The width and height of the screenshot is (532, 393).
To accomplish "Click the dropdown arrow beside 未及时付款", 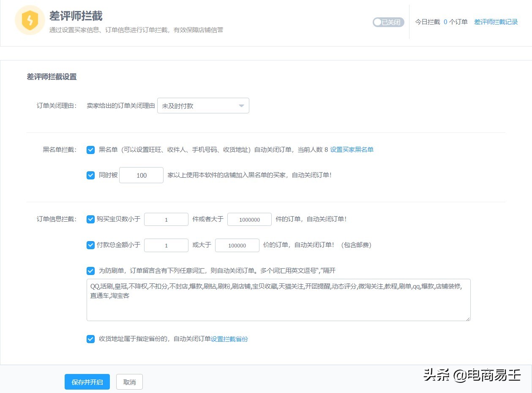I will 241,105.
